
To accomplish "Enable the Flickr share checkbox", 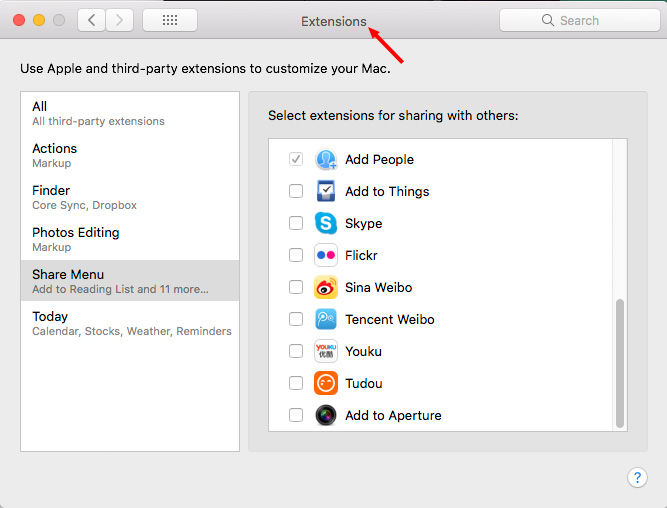I will (296, 255).
